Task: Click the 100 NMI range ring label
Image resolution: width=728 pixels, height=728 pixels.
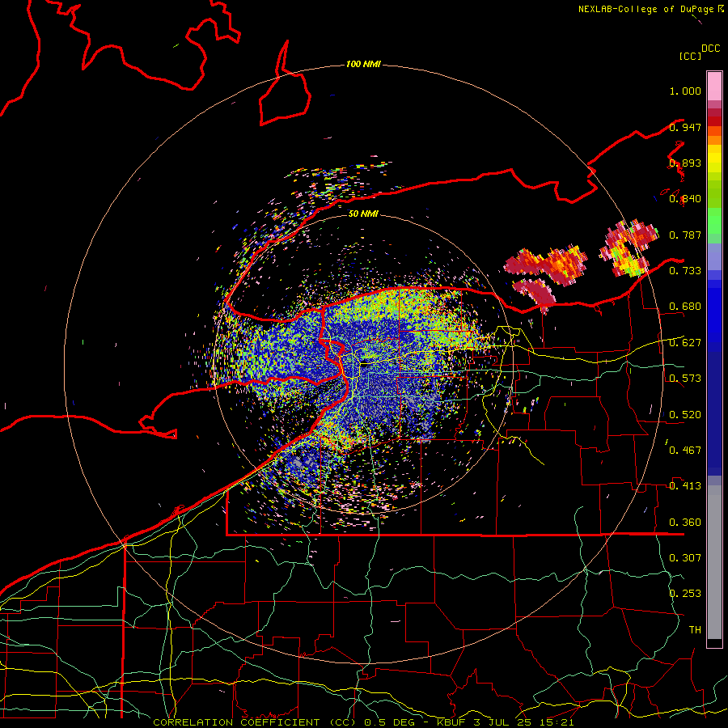Action: (363, 64)
